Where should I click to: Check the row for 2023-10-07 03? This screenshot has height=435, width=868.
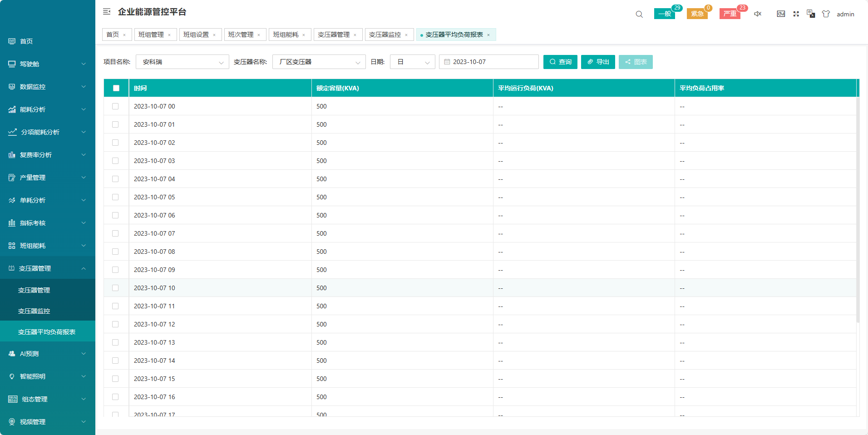tap(115, 161)
